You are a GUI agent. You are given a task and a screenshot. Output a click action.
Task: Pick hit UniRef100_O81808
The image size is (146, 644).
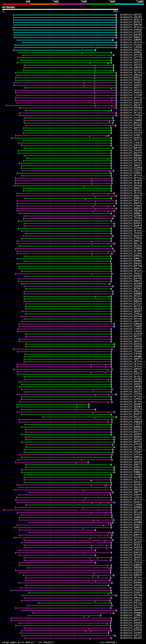pyautogui.click(x=131, y=186)
